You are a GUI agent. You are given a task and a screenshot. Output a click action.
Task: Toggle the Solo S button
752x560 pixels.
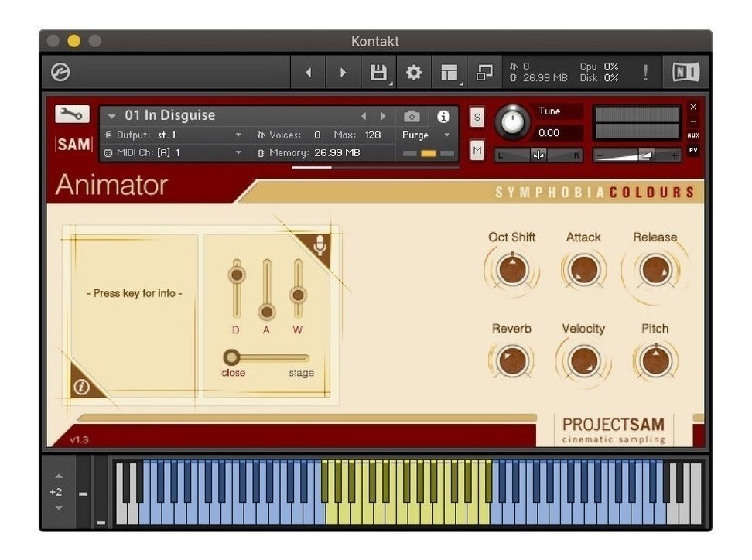[x=477, y=118]
